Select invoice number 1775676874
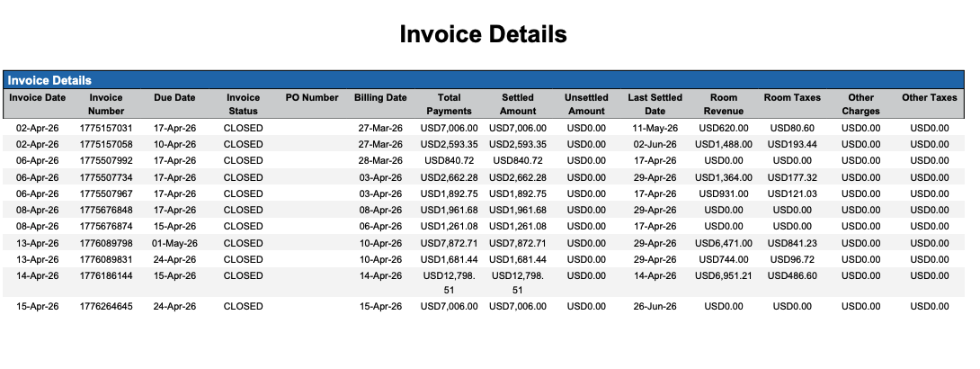 point(106,227)
